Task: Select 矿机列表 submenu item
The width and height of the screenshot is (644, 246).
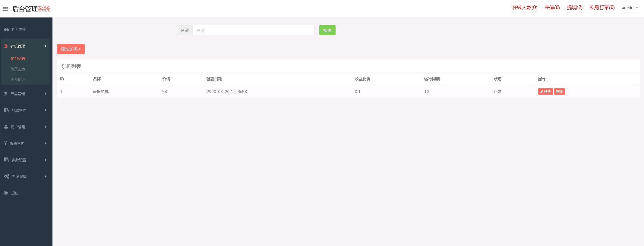Action: click(18, 59)
